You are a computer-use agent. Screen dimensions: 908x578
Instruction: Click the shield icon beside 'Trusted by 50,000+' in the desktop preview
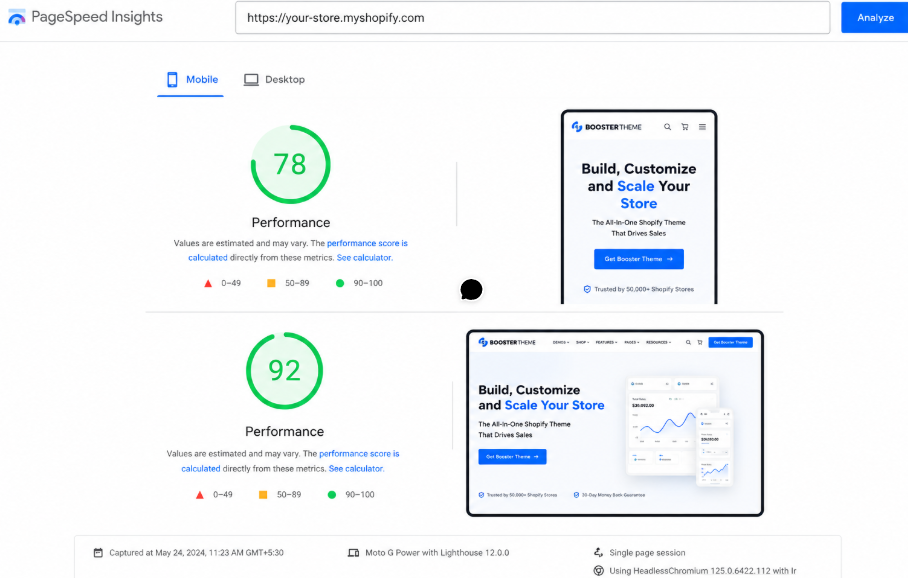coord(481,495)
